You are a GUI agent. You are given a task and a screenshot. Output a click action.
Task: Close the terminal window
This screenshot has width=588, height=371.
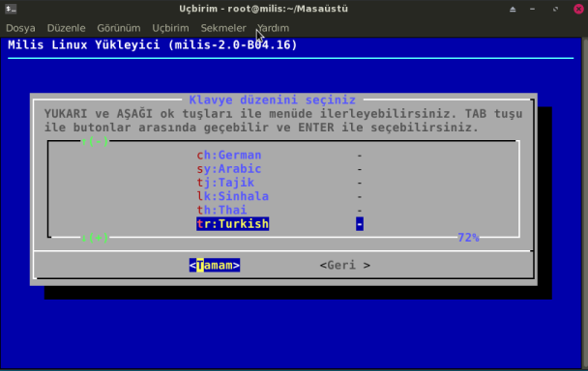[578, 9]
